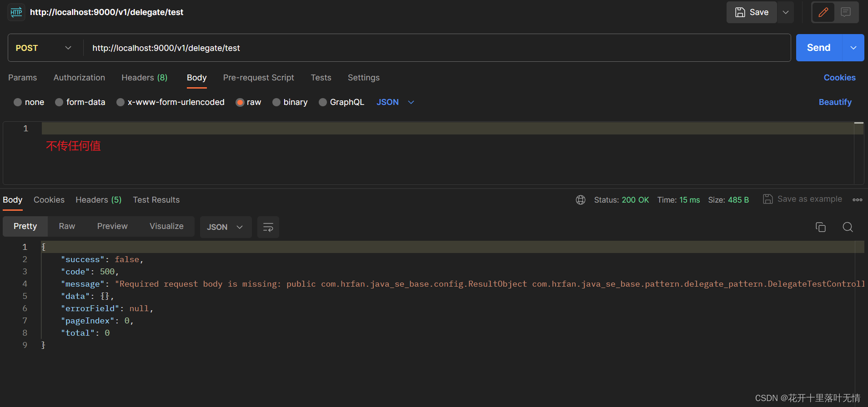Select the Raw response view

pos(67,226)
